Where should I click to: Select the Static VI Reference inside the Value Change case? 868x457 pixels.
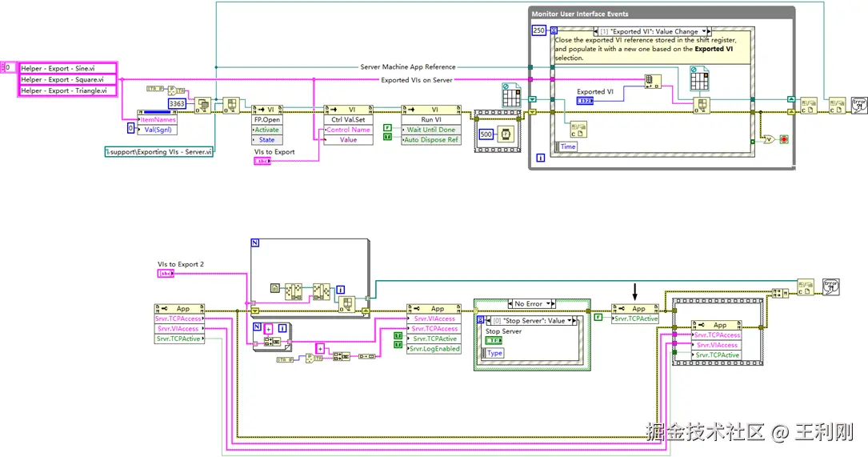(x=699, y=78)
